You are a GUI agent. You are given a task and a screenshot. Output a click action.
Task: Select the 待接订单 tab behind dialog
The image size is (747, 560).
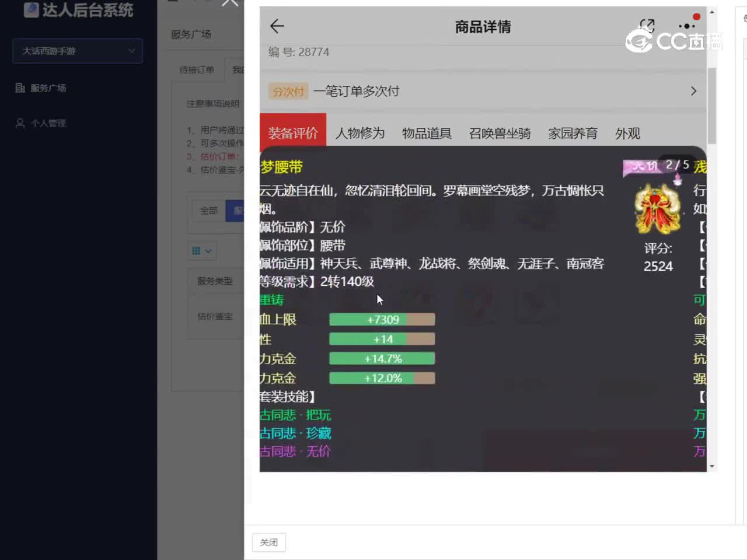tap(197, 70)
